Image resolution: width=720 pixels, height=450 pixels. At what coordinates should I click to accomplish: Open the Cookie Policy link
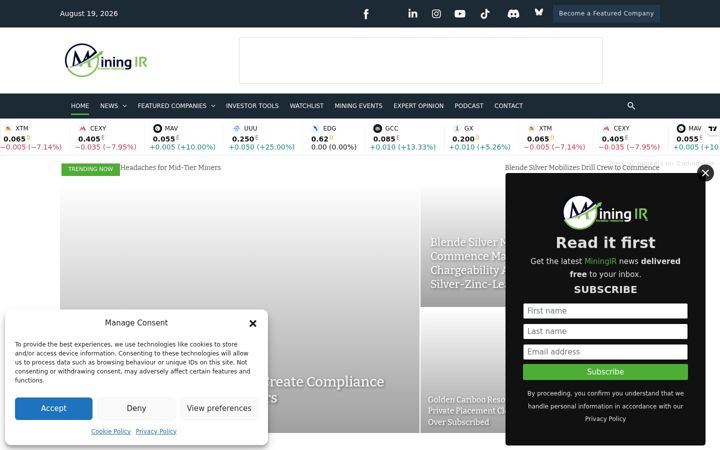[x=111, y=431]
